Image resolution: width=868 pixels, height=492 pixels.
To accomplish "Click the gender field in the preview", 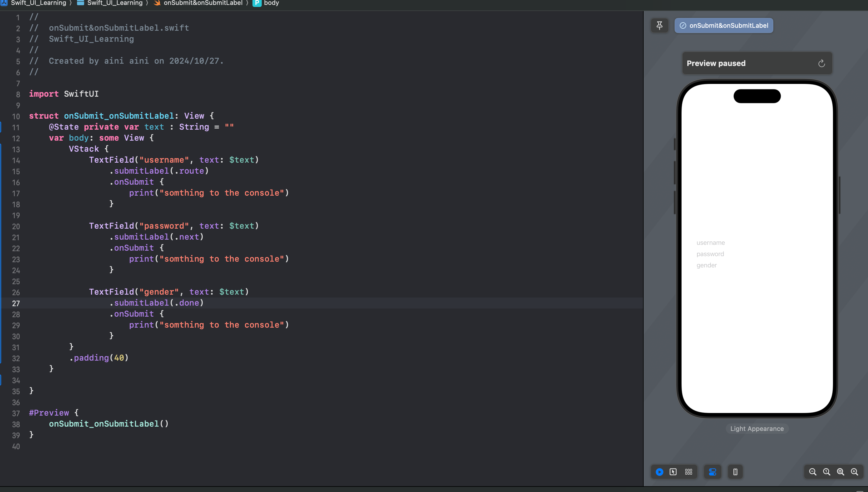I will pos(757,265).
